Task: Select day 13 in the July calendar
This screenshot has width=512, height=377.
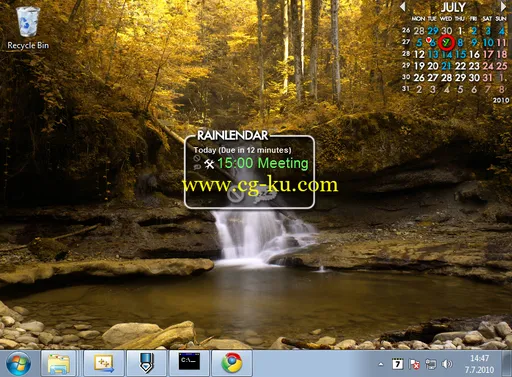Action: pos(433,54)
